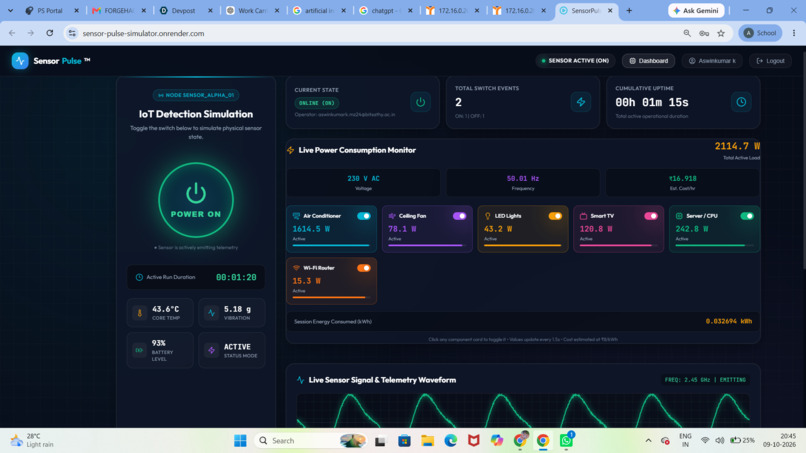Switch off the LED Lights toggle
Viewport: 806px width, 453px height.
[555, 216]
